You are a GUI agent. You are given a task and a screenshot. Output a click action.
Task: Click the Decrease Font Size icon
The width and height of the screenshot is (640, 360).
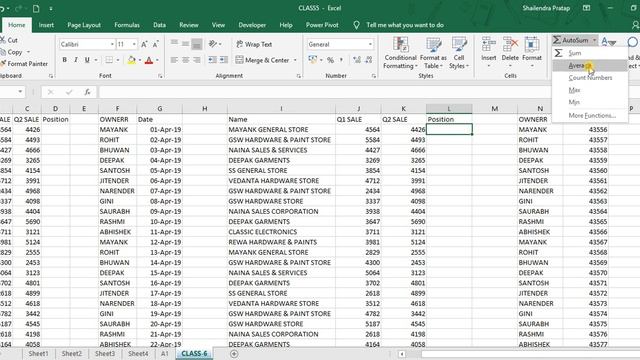coord(156,44)
